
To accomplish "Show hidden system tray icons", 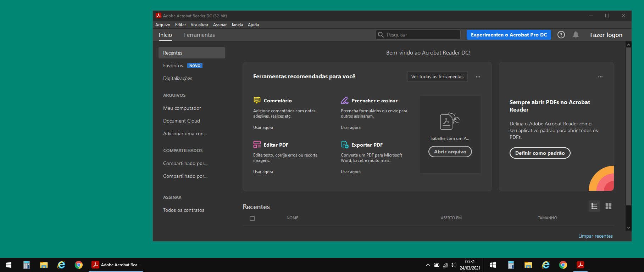I will coord(428,265).
